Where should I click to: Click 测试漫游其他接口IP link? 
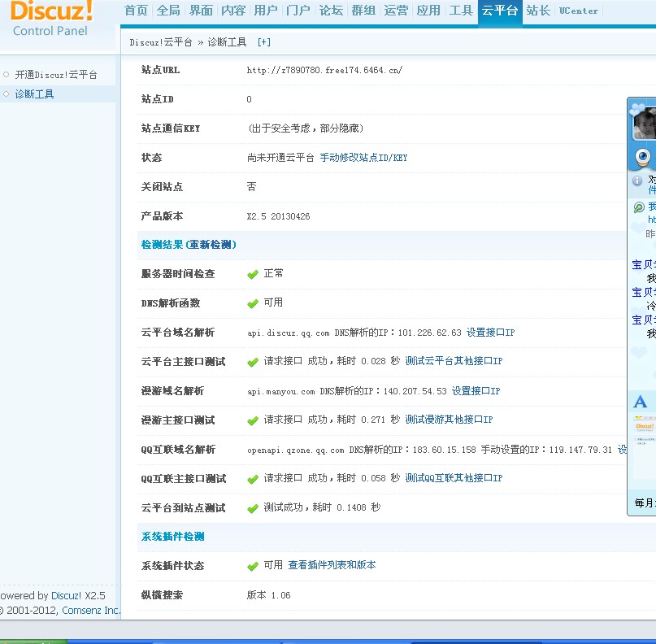coord(449,420)
